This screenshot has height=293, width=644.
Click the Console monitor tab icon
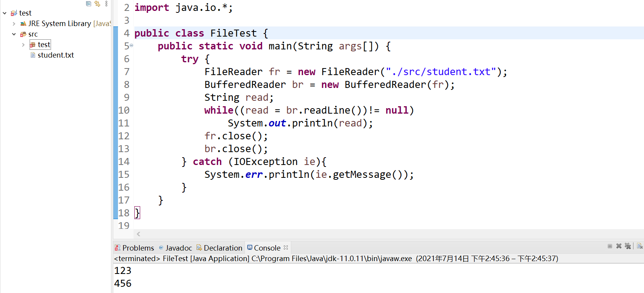coord(250,247)
